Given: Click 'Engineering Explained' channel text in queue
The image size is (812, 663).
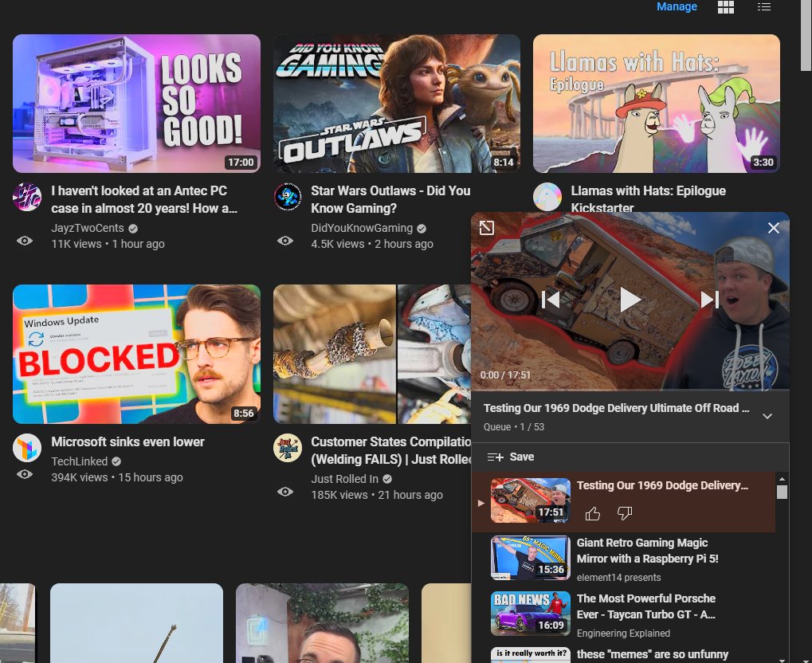Looking at the screenshot, I should [x=623, y=633].
